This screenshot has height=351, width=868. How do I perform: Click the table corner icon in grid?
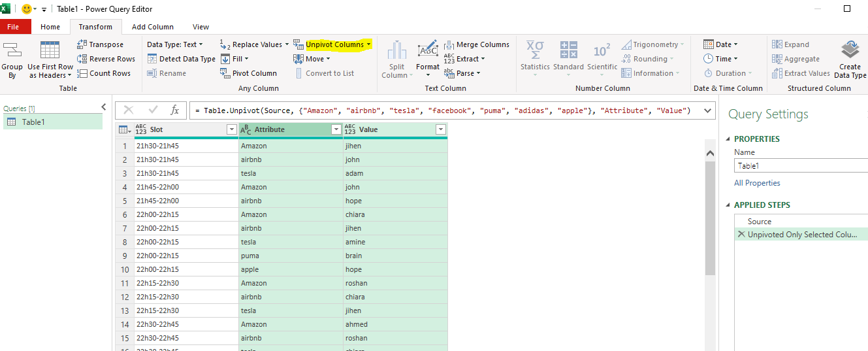(124, 129)
